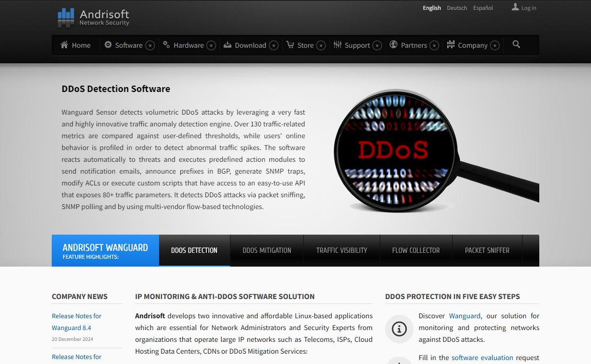Click the DDoS Detection Software heading
The width and height of the screenshot is (591, 364).
[116, 89]
